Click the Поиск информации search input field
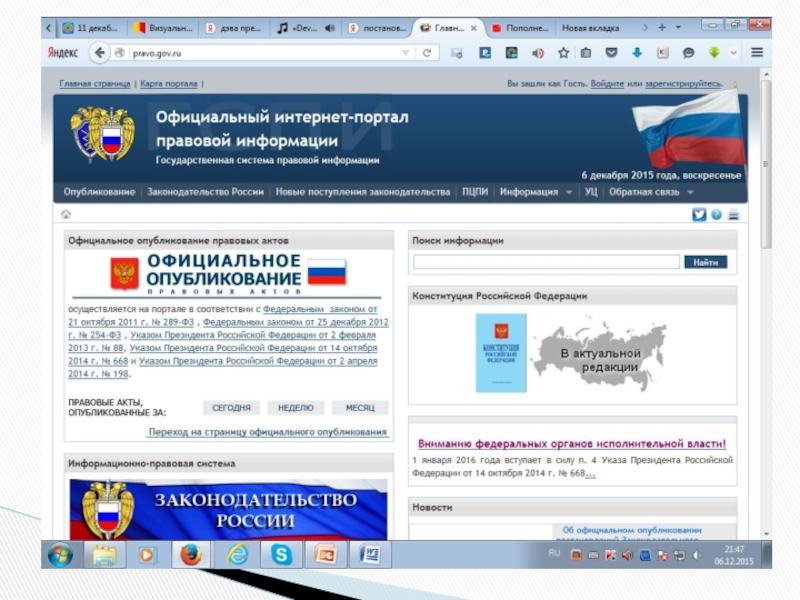The image size is (800, 600). click(546, 262)
